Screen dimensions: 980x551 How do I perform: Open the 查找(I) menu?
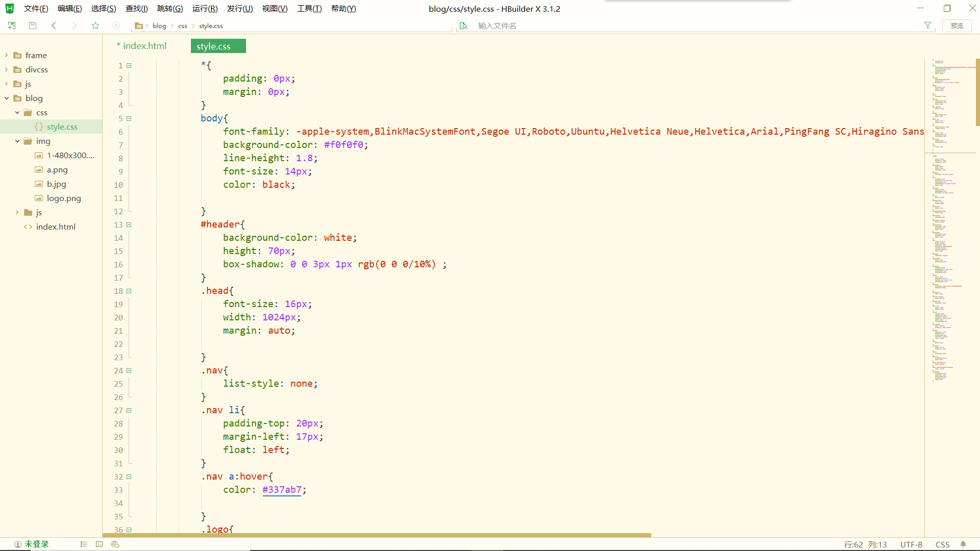(x=137, y=9)
